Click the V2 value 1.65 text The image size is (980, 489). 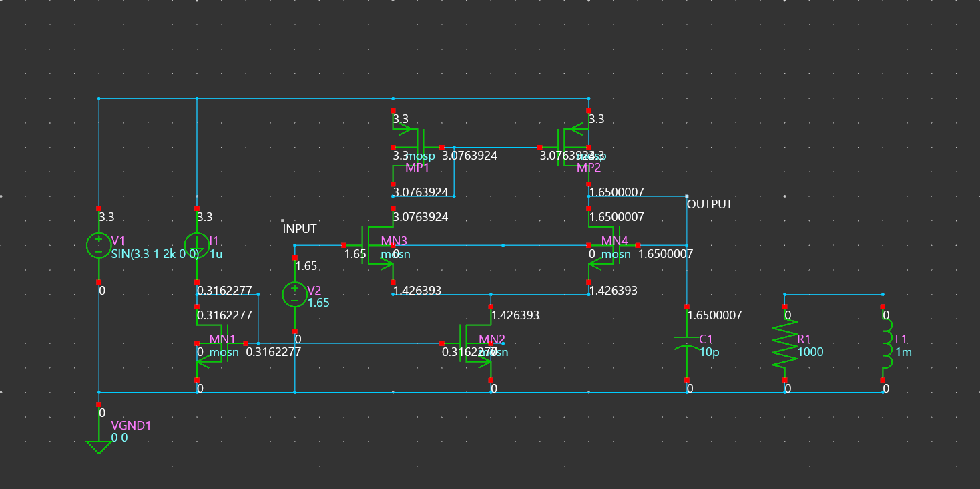coord(318,303)
